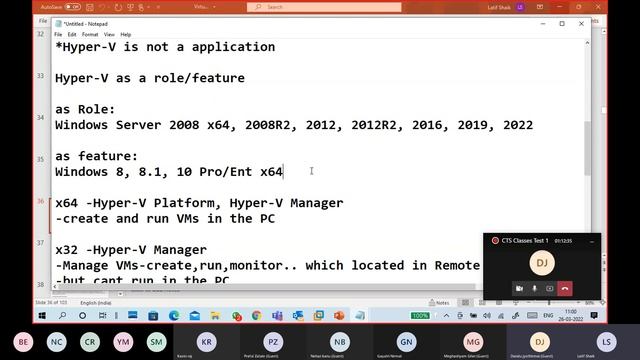Open PowerPoint File tab
Viewport: 640px width, 360px height.
(42, 20)
